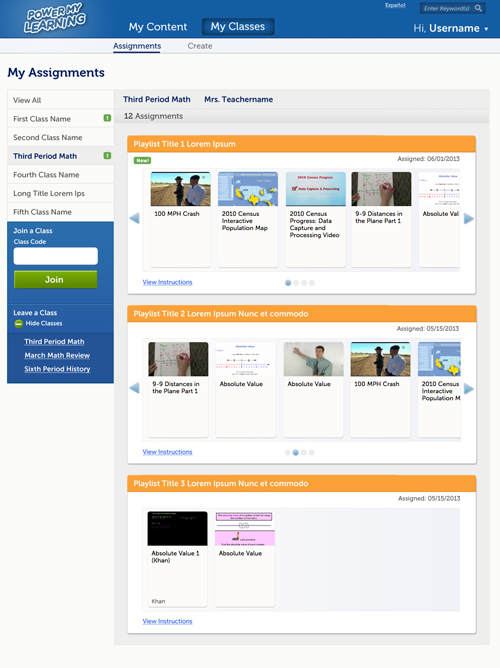Advance Playlist Title 1 carousel with right arrow
Screen dimensions: 500x668
(468, 219)
